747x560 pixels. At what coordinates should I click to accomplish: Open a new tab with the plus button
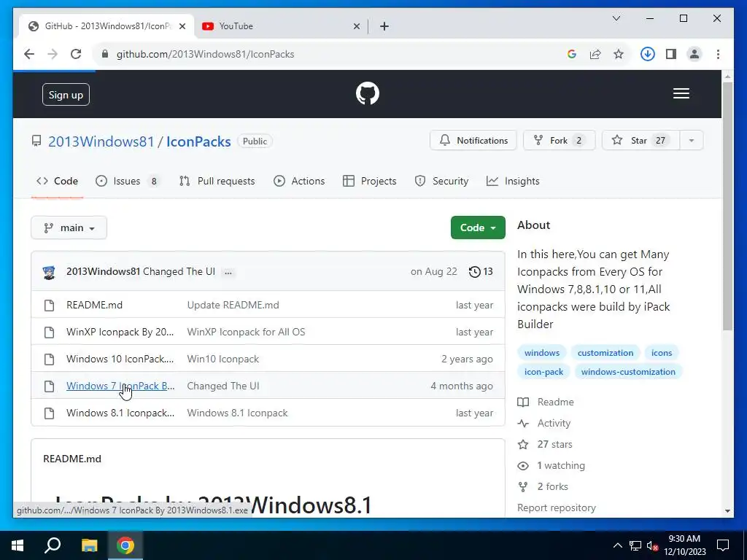[384, 26]
